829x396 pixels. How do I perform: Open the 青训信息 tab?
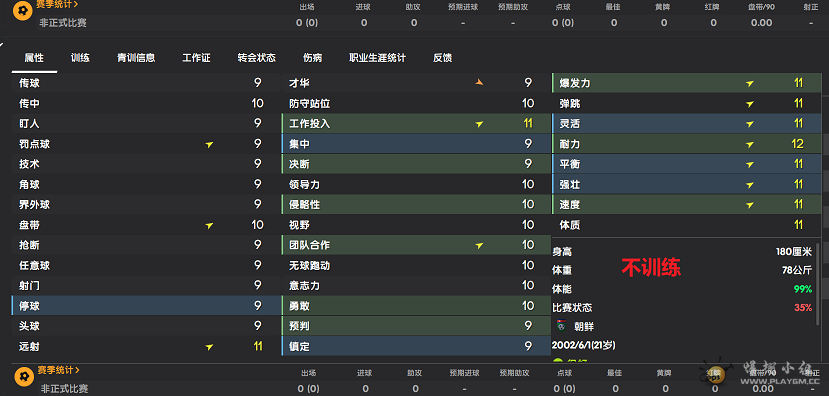click(x=136, y=58)
